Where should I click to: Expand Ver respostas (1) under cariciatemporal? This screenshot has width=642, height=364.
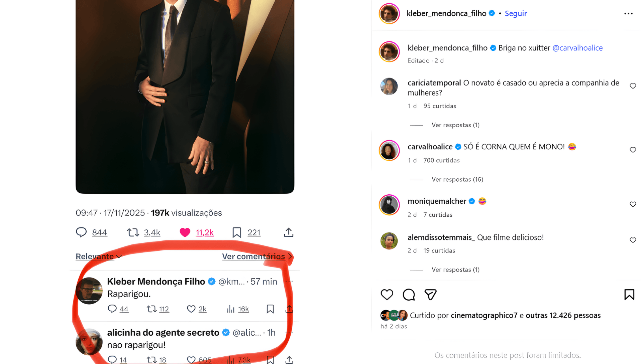click(x=455, y=125)
